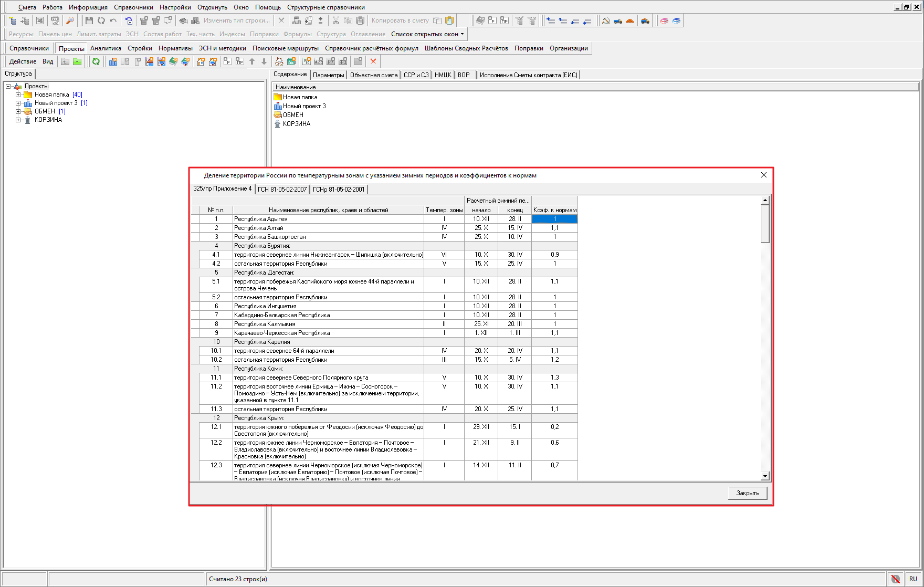Image resolution: width=924 pixels, height=587 pixels.
Task: Collapse the Проекты root node
Action: click(8, 86)
